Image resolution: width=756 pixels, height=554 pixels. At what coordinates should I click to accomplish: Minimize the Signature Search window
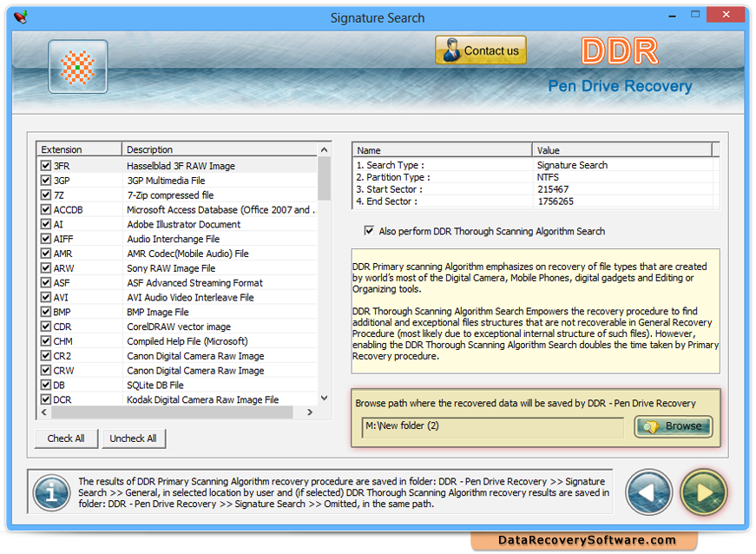coord(672,16)
